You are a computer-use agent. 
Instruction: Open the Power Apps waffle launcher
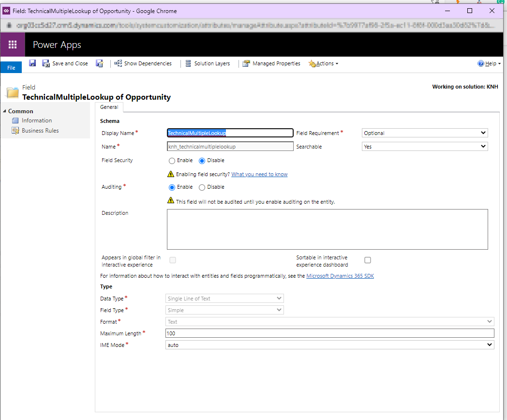pyautogui.click(x=13, y=45)
